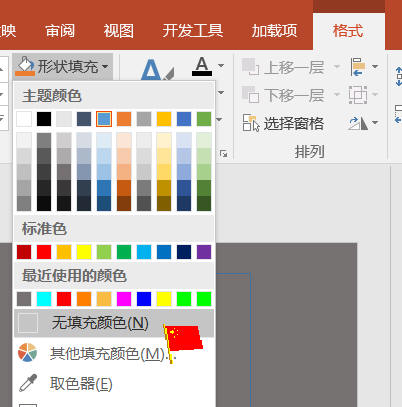Open the More Fill Colors color wheel icon
Image resolution: width=402 pixels, height=407 pixels.
(28, 353)
